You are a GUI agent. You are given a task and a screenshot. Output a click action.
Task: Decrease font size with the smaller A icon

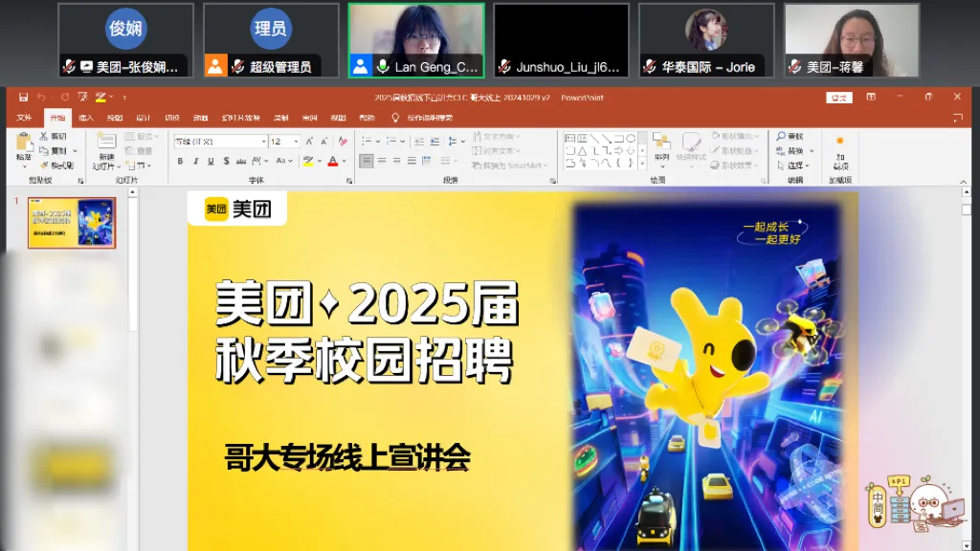click(323, 142)
